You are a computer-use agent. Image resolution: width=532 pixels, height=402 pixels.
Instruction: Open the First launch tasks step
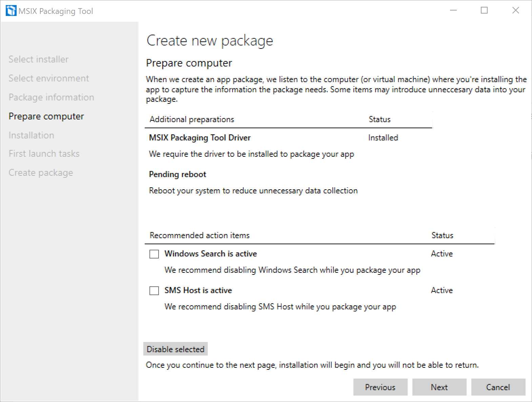coord(44,154)
